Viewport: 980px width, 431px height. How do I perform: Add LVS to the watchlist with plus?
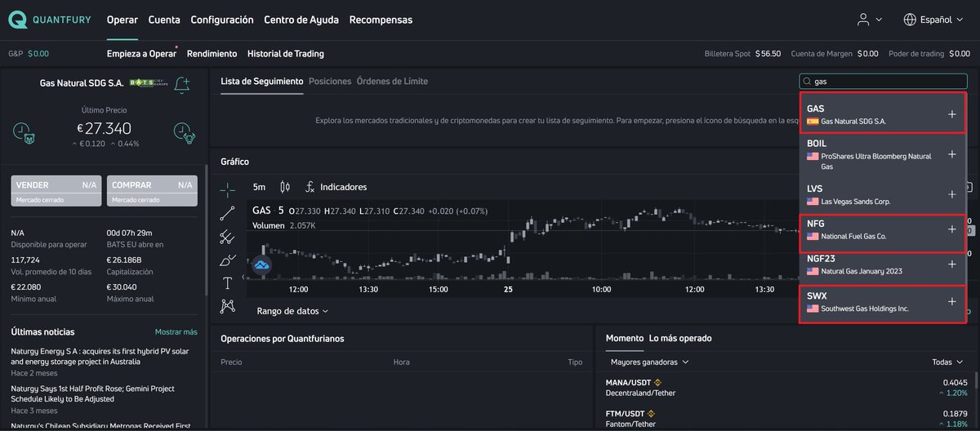click(x=951, y=194)
